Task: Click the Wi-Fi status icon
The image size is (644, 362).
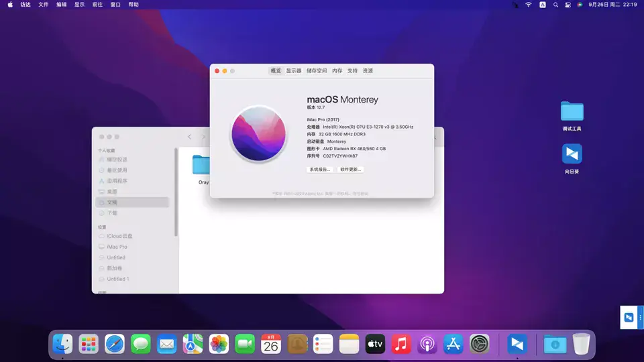Action: [529, 5]
